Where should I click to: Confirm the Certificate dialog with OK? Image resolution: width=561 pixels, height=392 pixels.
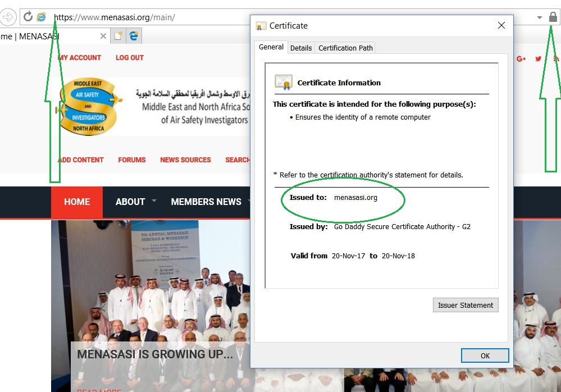coord(485,355)
